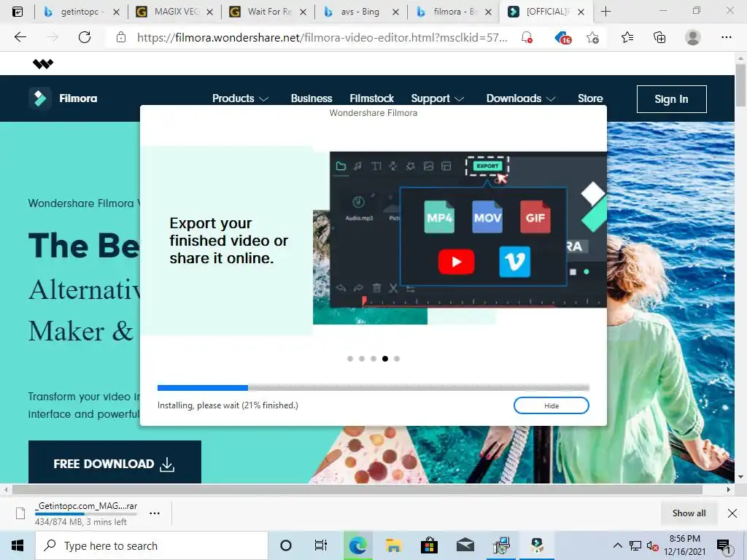Close the getintopc tab
The width and height of the screenshot is (747, 560).
(116, 12)
